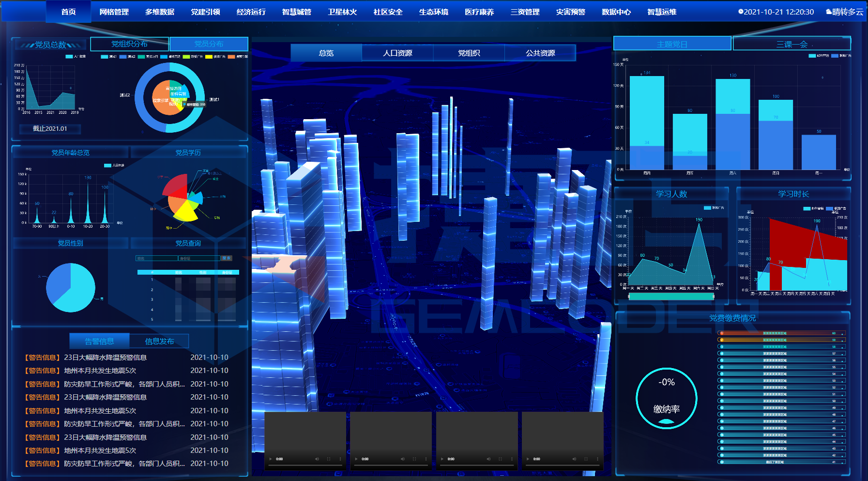868x481 pixels.
Task: Open first 警告信息 about 降水降温预警
Action: (105, 357)
